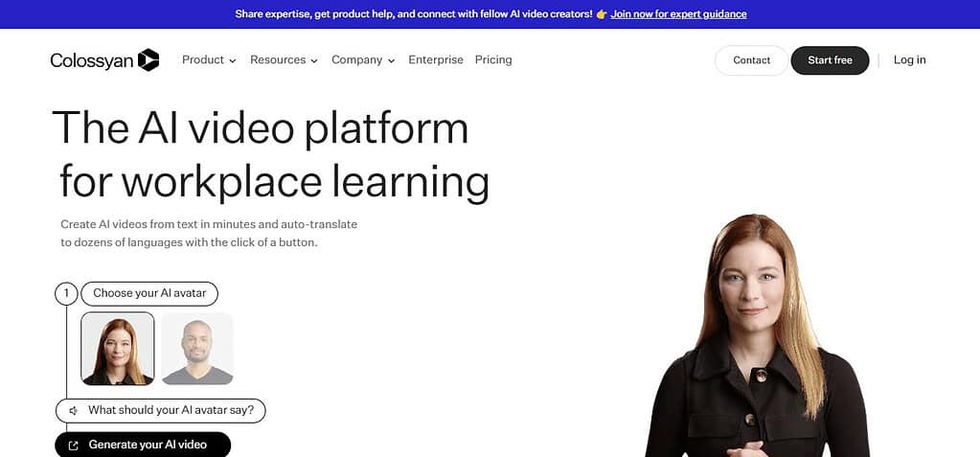This screenshot has height=457, width=980.
Task: Click the pointing hand emoji in banner
Action: [602, 13]
